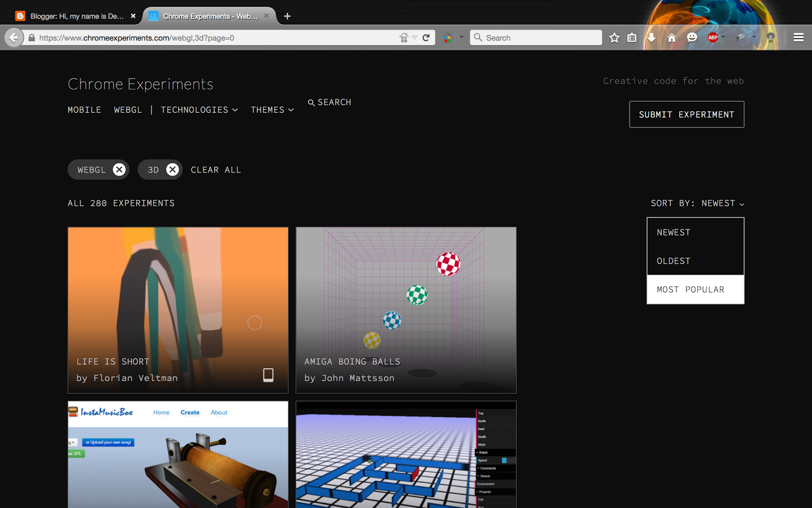Click the SUBMIT EXPERIMENT button
Screen dimensions: 812x508
(686, 114)
